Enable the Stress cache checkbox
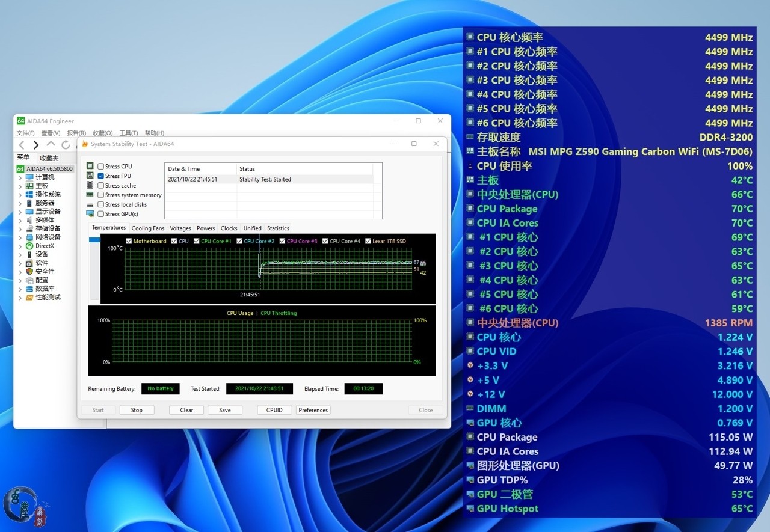The image size is (770, 532). click(x=101, y=186)
